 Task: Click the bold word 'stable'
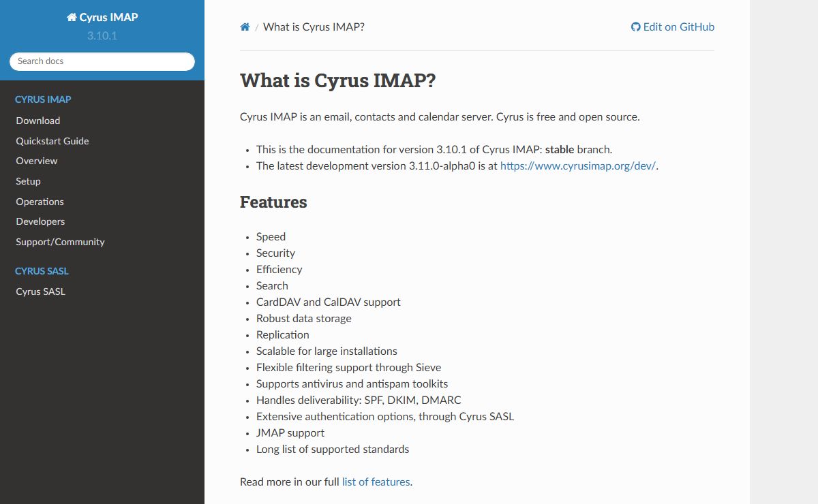pos(560,149)
